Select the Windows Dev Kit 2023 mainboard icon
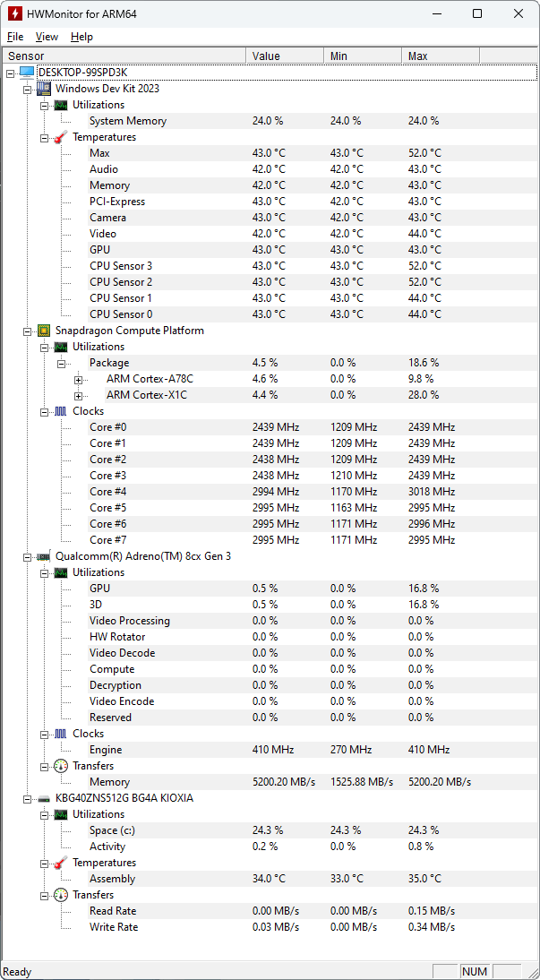 pos(44,88)
